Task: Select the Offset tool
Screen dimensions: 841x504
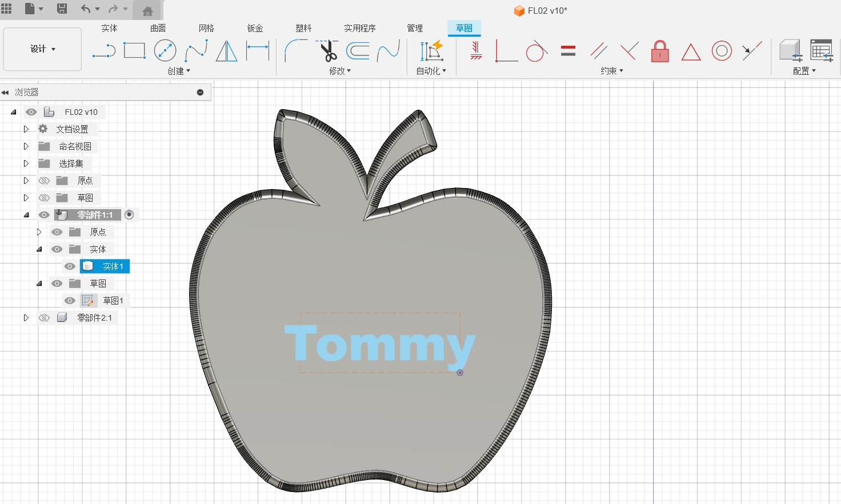Action: coord(358,51)
